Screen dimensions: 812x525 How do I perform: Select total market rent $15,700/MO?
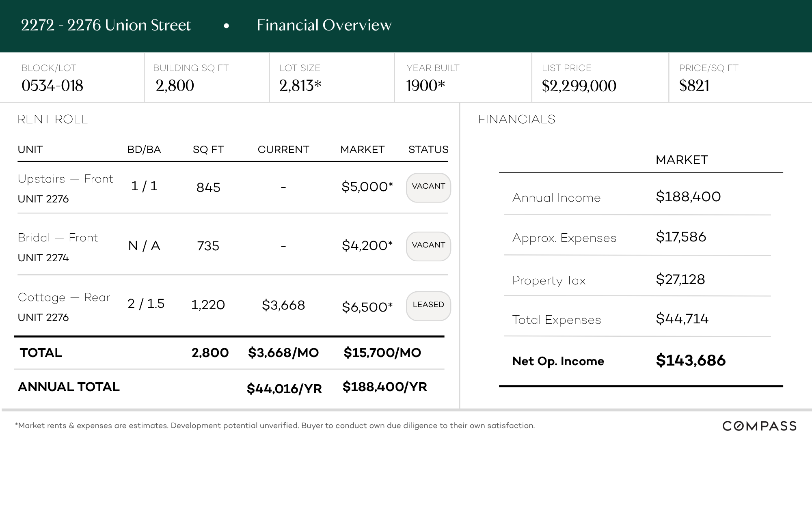click(382, 353)
